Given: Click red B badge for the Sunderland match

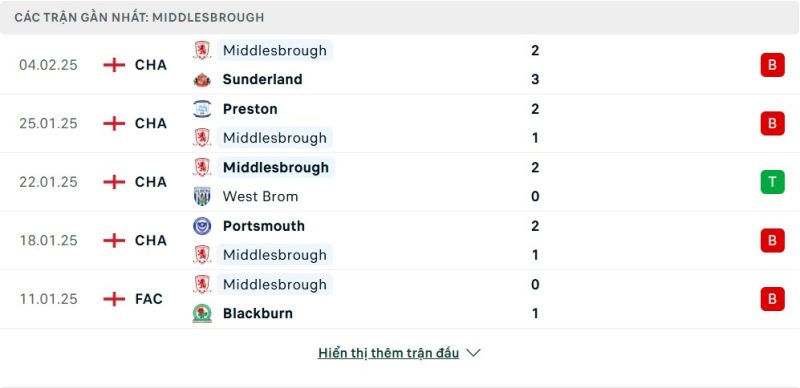Looking at the screenshot, I should [x=772, y=65].
